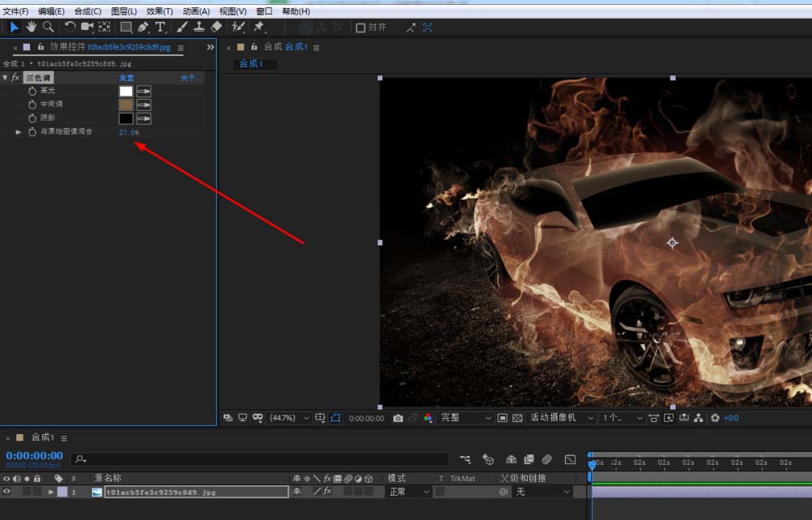Screen dimensions: 812x520
Task: Enable the 对齐 snapping checkbox
Action: 361,28
